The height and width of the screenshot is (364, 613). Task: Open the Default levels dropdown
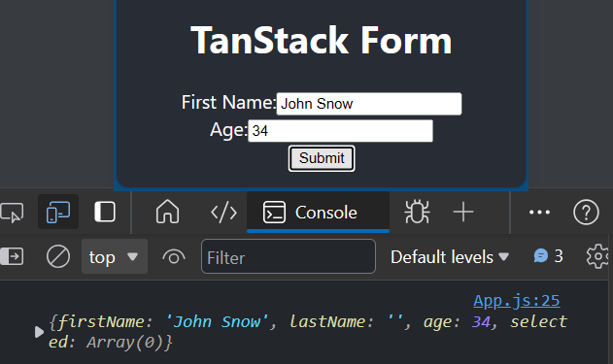450,257
